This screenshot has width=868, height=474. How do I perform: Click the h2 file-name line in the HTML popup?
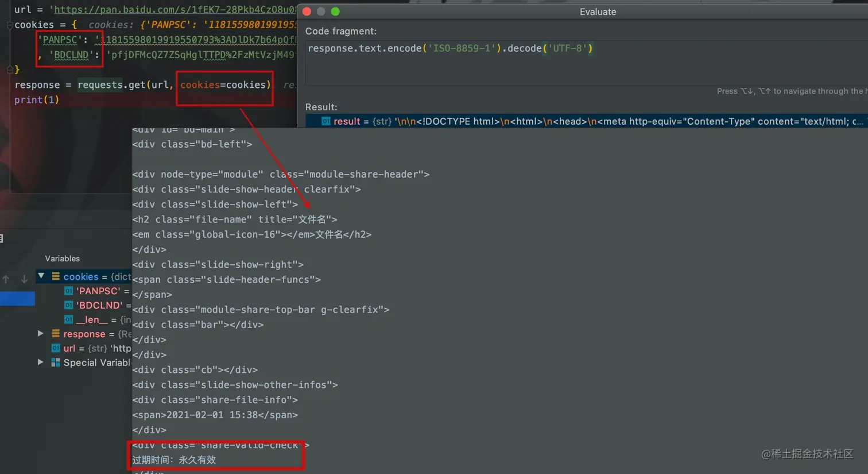tap(235, 219)
